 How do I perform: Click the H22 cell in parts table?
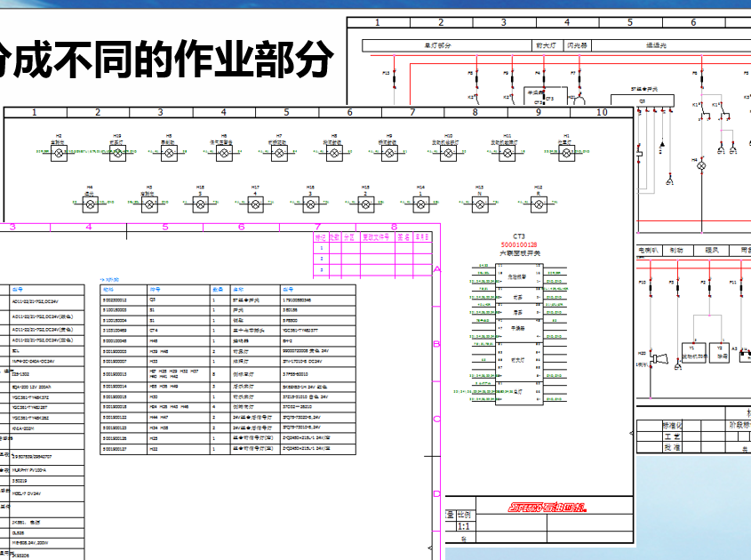[178, 449]
